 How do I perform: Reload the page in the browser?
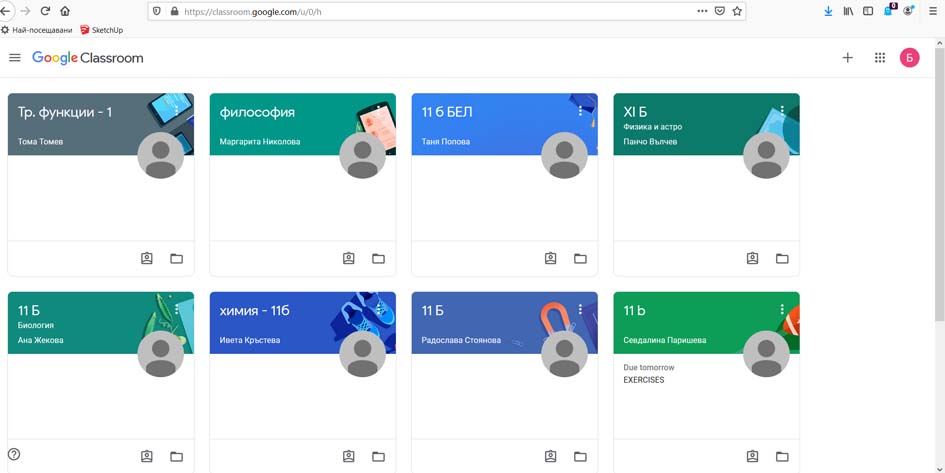[45, 12]
